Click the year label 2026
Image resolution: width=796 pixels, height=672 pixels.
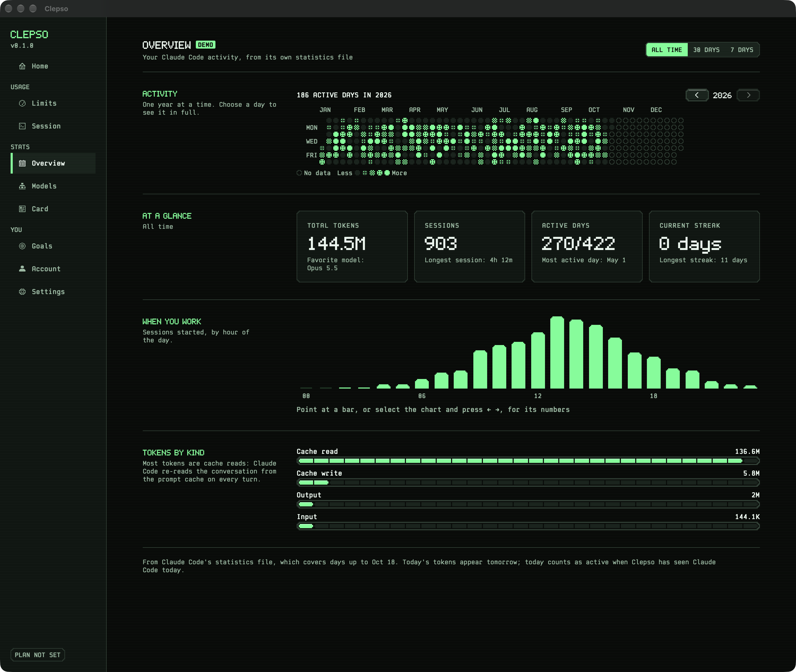pos(722,95)
